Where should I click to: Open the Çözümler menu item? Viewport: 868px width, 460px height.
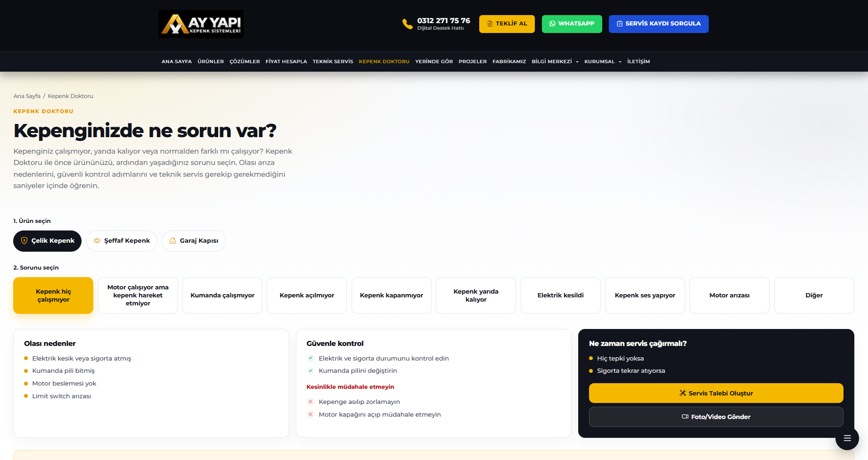pos(245,62)
